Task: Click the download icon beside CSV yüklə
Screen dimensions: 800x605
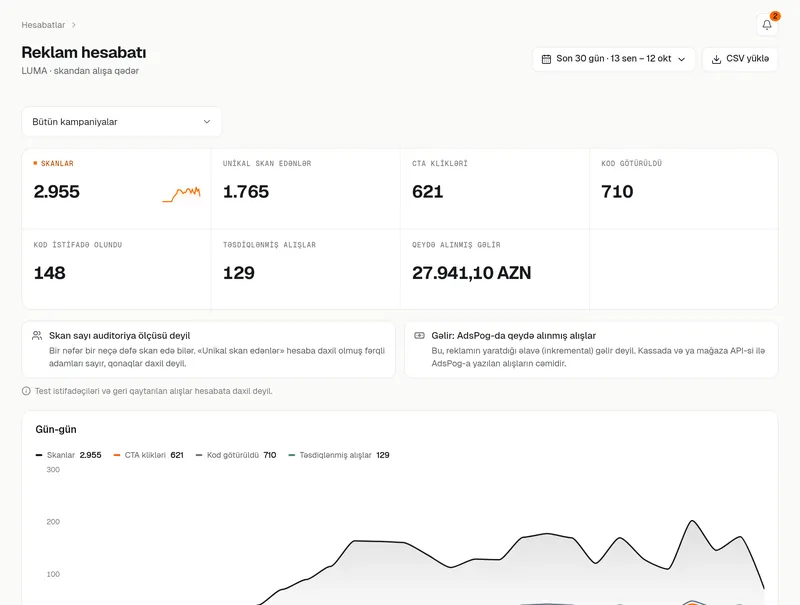Action: click(x=716, y=59)
